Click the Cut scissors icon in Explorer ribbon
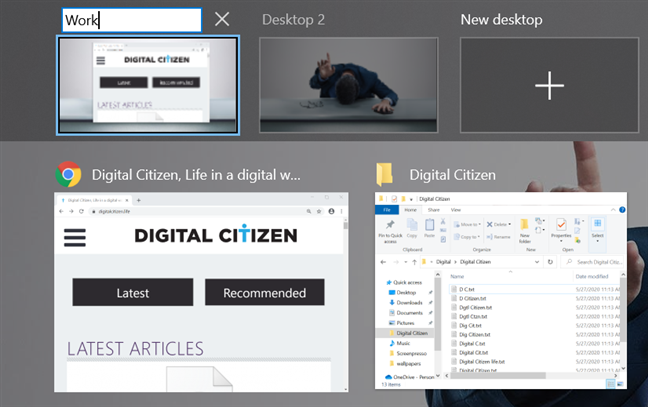 click(x=443, y=221)
